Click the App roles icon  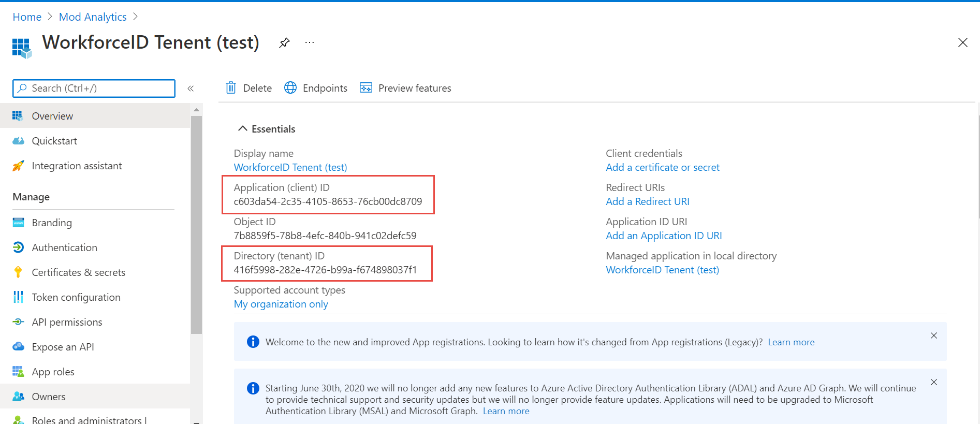coord(18,372)
